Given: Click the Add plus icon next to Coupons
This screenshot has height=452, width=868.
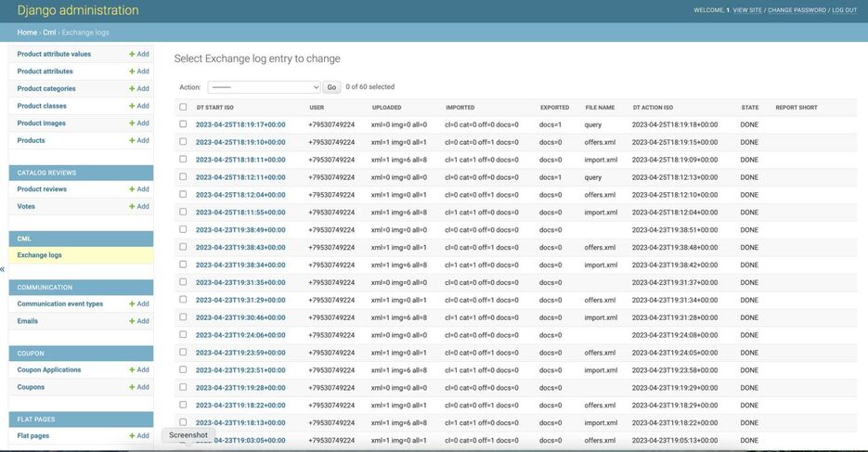Looking at the screenshot, I should [x=132, y=387].
